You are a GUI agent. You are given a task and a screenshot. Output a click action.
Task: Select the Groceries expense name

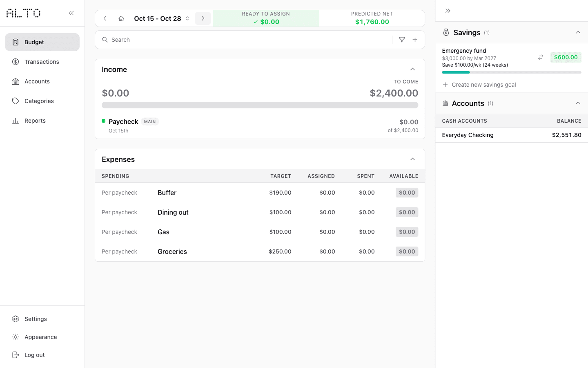(x=172, y=251)
